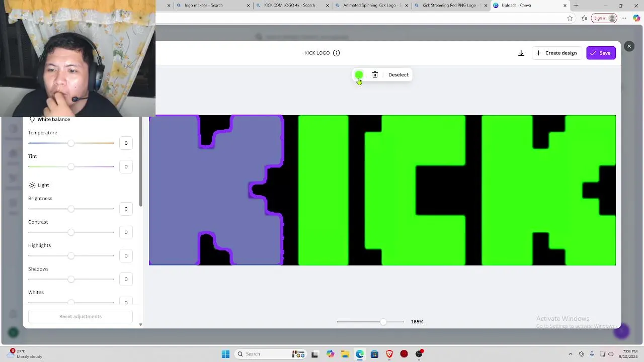
Task: Click the OBS Studio taskbar icon
Action: [419, 354]
